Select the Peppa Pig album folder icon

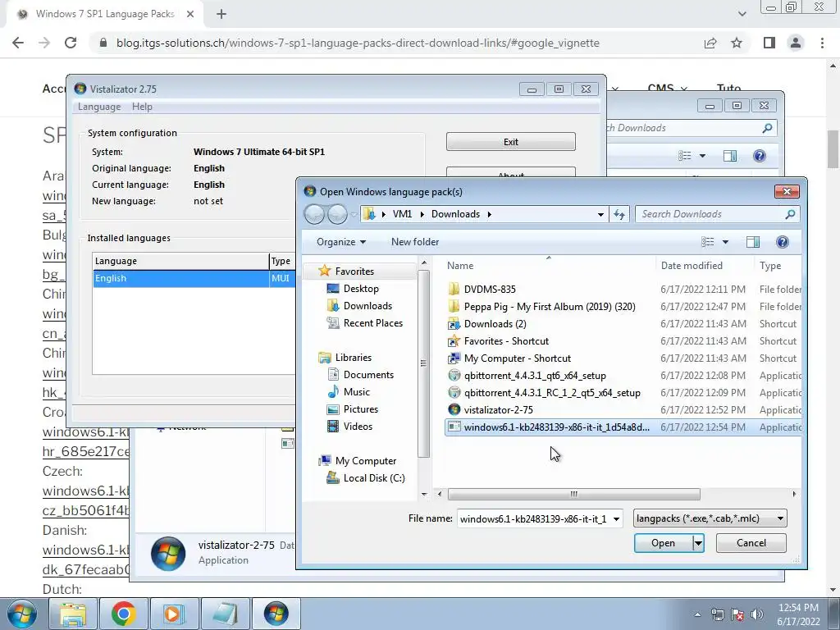tap(454, 307)
